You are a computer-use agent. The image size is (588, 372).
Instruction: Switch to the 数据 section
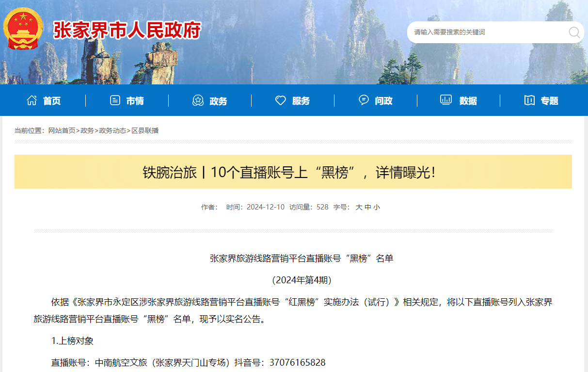tap(468, 100)
